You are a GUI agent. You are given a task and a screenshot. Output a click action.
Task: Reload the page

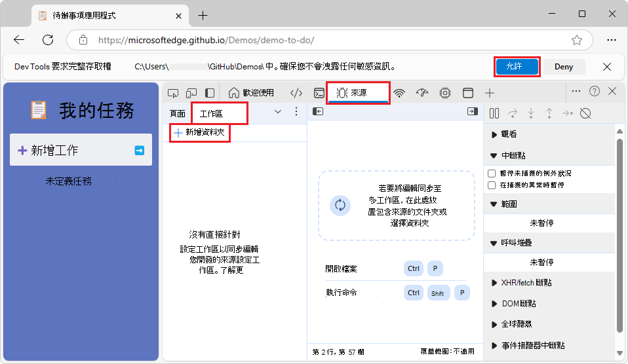(48, 40)
